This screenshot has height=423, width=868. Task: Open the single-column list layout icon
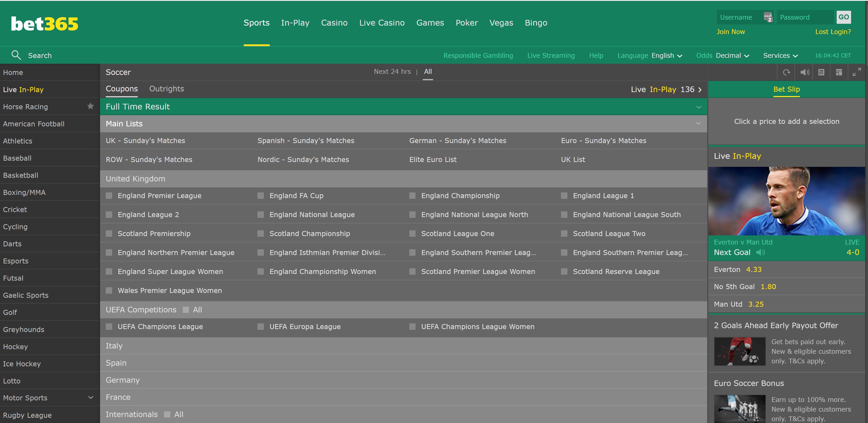coord(821,72)
